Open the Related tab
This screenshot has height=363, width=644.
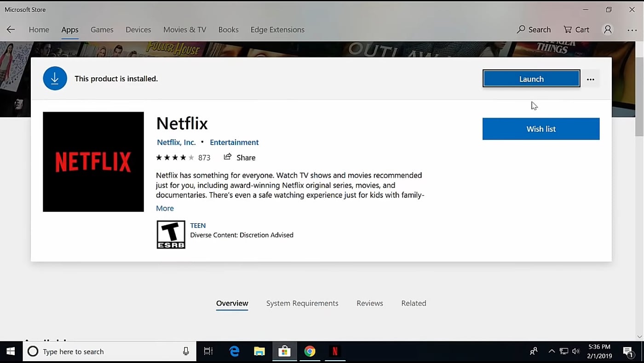[x=414, y=303]
